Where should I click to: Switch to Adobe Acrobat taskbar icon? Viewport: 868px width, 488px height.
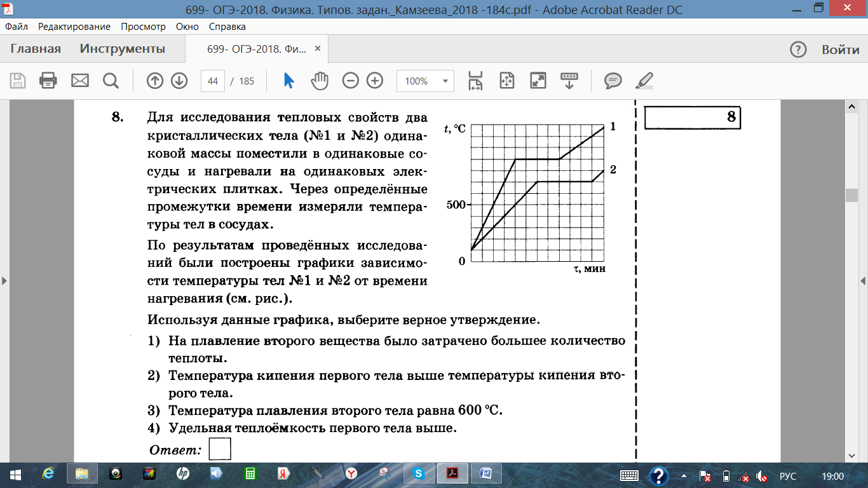point(453,474)
